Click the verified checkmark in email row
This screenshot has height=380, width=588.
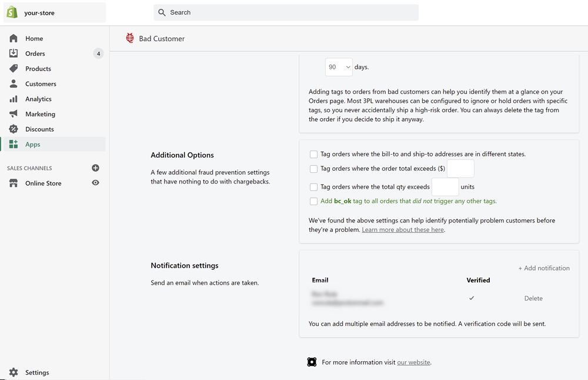click(472, 298)
